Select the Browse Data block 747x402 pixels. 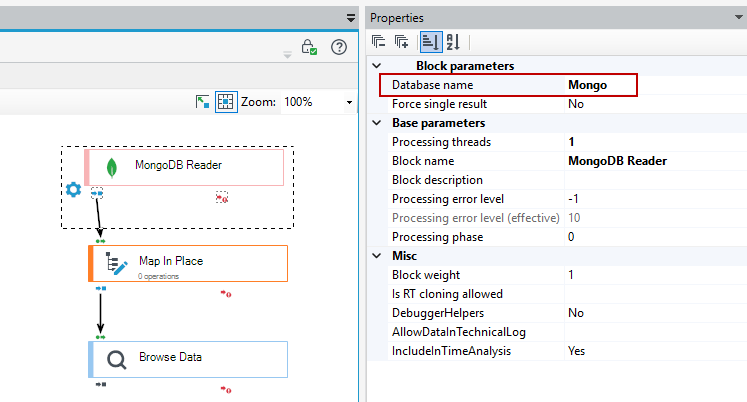(x=188, y=360)
